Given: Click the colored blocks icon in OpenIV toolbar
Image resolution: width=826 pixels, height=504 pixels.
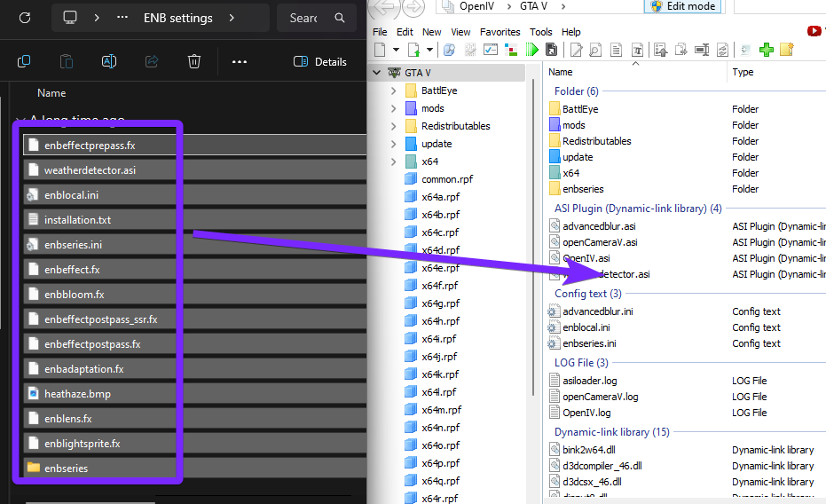Looking at the screenshot, I should pos(510,50).
